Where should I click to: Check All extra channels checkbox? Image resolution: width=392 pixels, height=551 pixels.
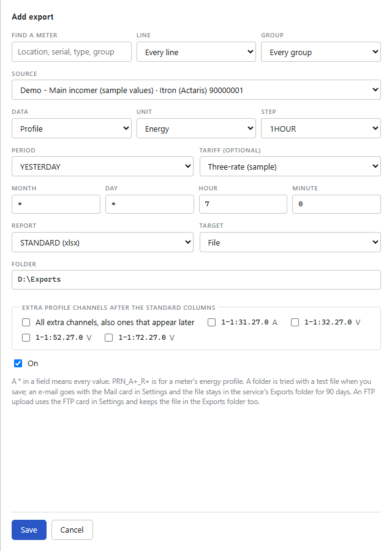pyautogui.click(x=26, y=322)
